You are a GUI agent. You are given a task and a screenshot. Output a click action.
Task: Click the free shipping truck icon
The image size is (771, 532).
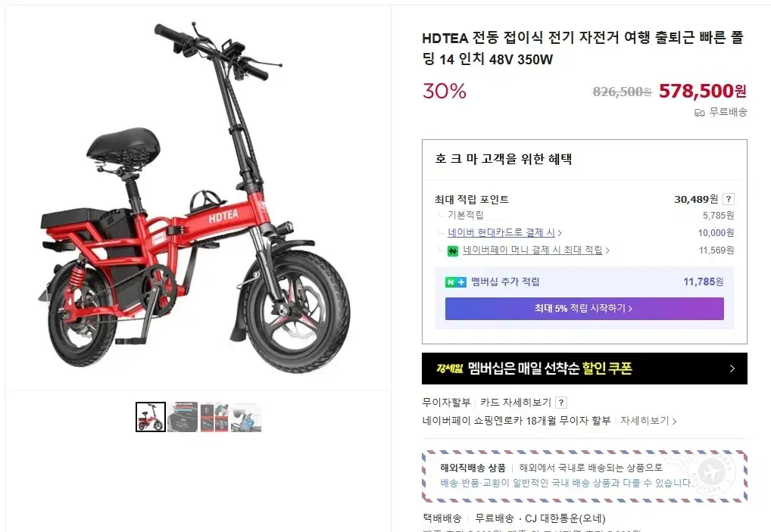point(699,113)
